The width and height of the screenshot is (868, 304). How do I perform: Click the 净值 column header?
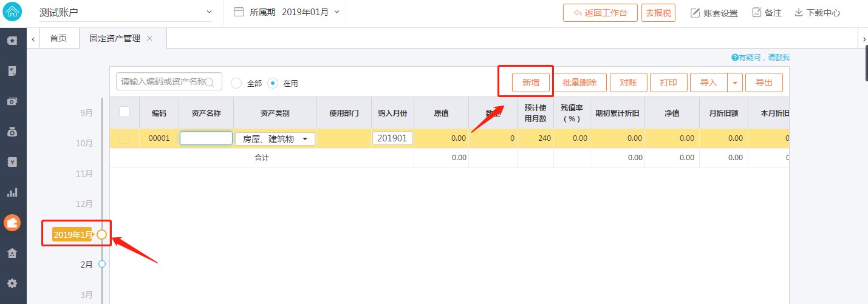click(672, 113)
